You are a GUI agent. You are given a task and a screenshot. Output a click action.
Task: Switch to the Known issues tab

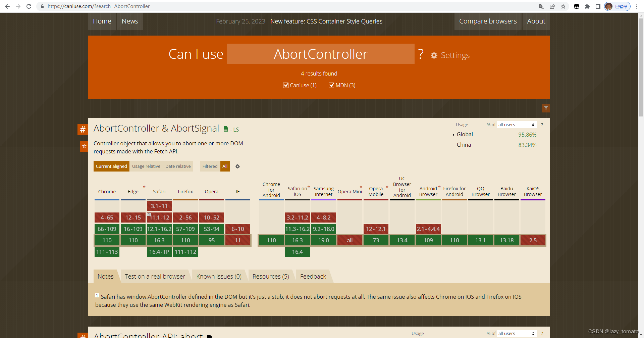click(218, 276)
